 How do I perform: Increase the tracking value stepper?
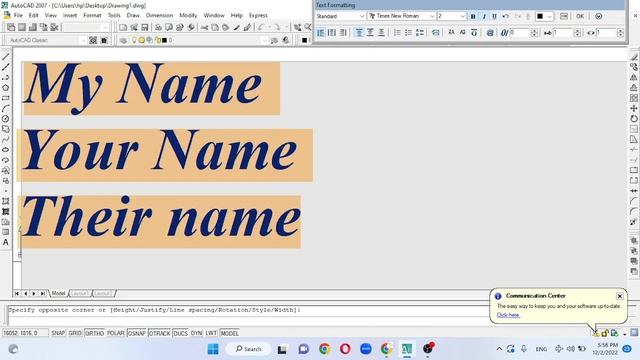(x=577, y=30)
